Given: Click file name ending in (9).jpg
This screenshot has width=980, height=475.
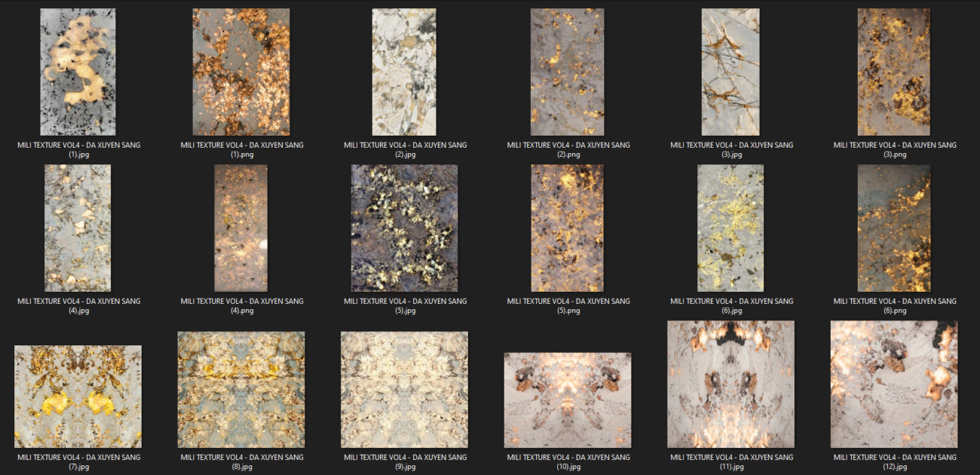Looking at the screenshot, I should [405, 461].
